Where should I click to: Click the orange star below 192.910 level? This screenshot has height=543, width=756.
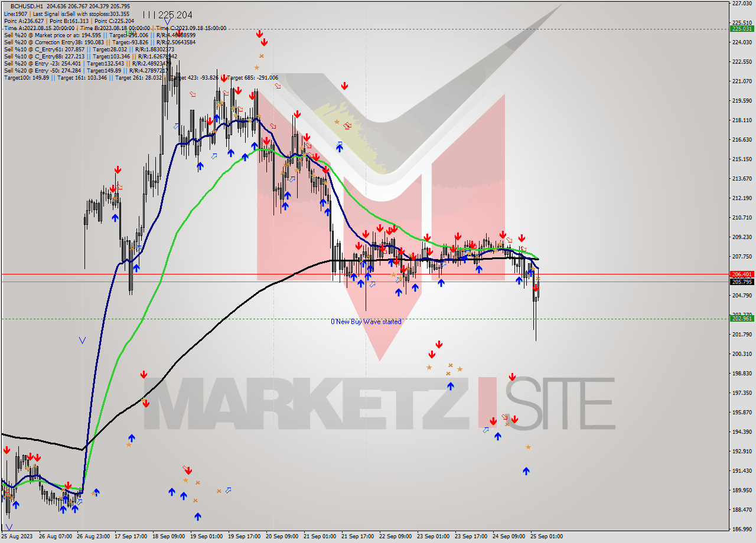point(529,447)
